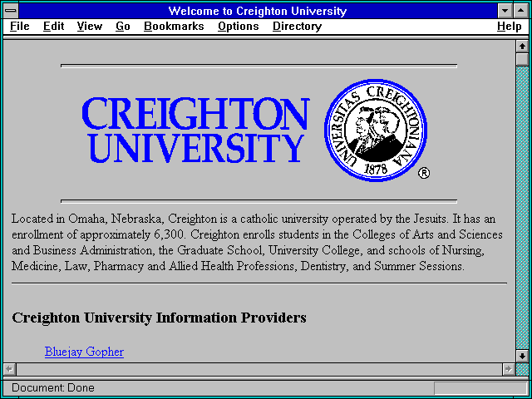Click the 'Medicine, Law, Pharmacy' text line
Screen dimensions: 532x399
(x=239, y=266)
